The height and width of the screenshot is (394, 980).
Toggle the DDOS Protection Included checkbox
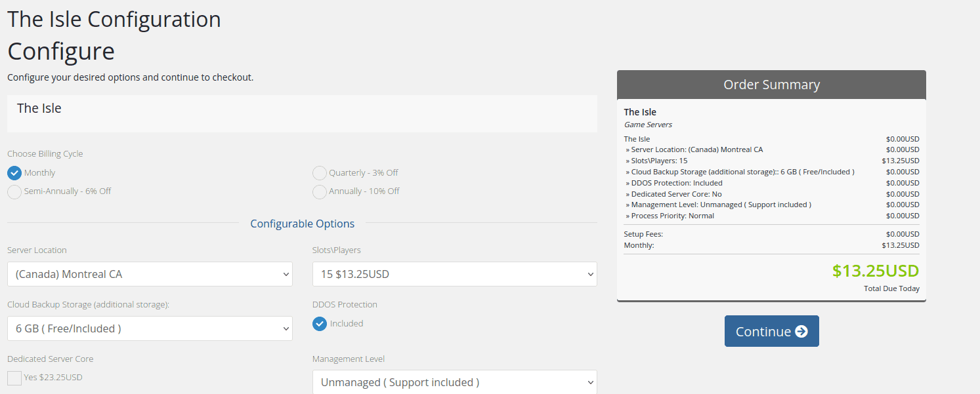320,324
